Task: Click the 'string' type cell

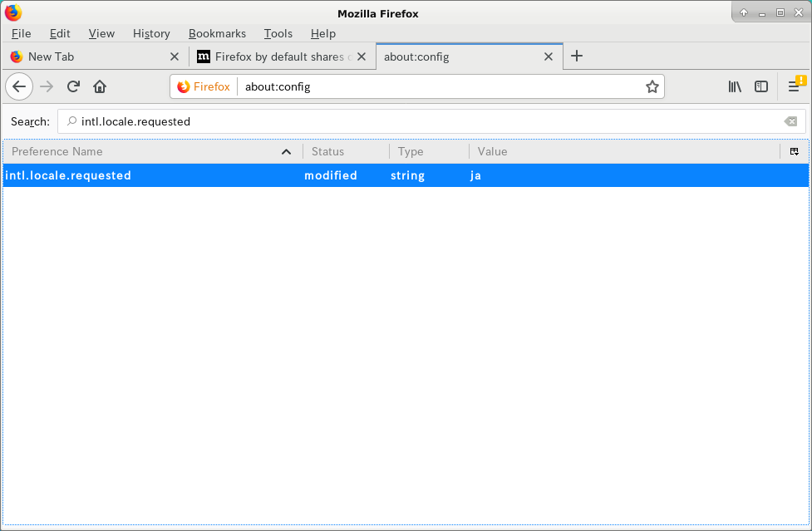Action: point(407,175)
